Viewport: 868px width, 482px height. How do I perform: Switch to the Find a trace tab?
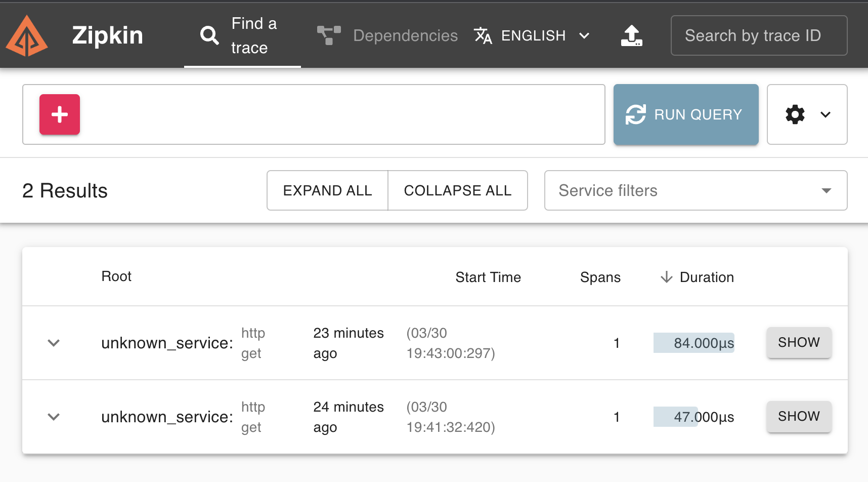click(253, 35)
